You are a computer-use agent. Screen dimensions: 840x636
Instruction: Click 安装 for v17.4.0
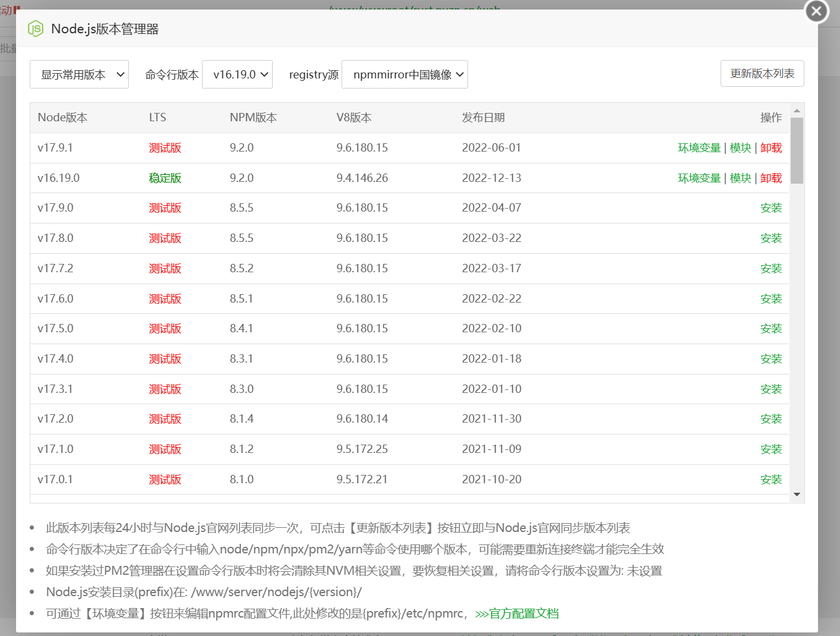click(771, 359)
